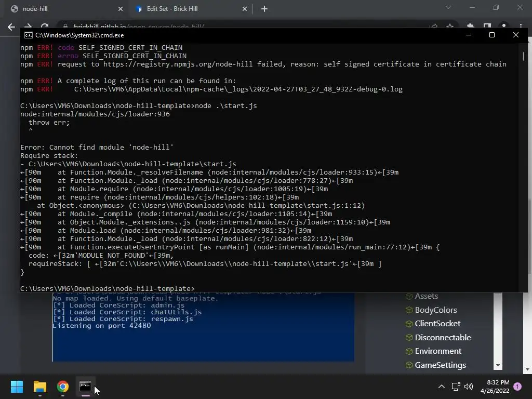The width and height of the screenshot is (532, 399).
Task: Click 'Listening on port 42480' text
Action: [x=102, y=326]
